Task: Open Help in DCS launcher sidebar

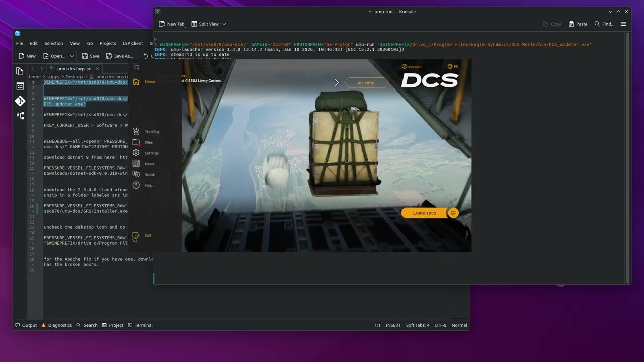Action: [x=142, y=185]
